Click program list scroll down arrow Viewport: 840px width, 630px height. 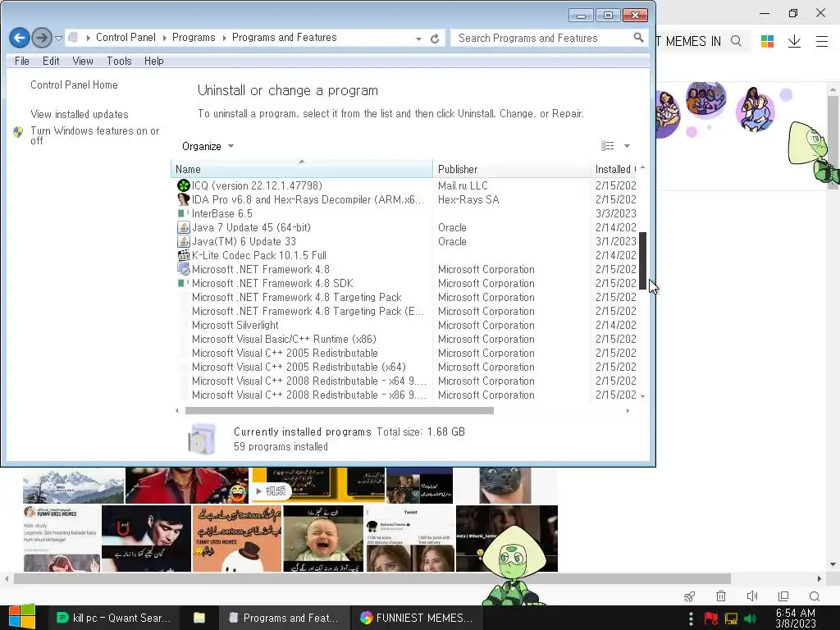pos(642,396)
